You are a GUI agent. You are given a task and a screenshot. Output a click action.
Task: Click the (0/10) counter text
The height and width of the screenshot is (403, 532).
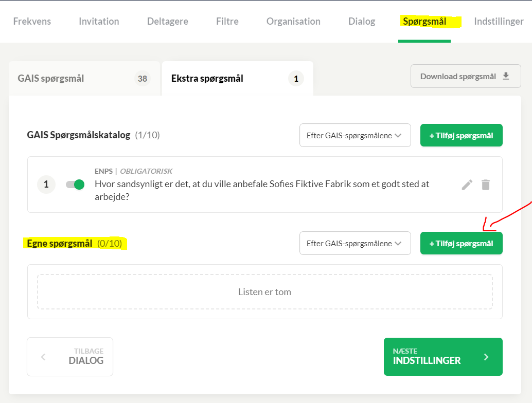tap(109, 243)
